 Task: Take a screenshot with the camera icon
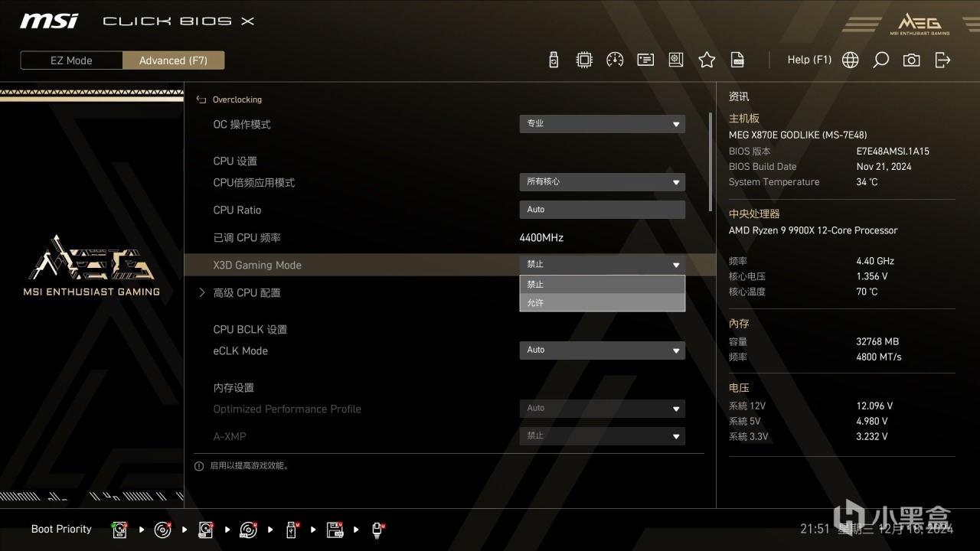pyautogui.click(x=911, y=60)
